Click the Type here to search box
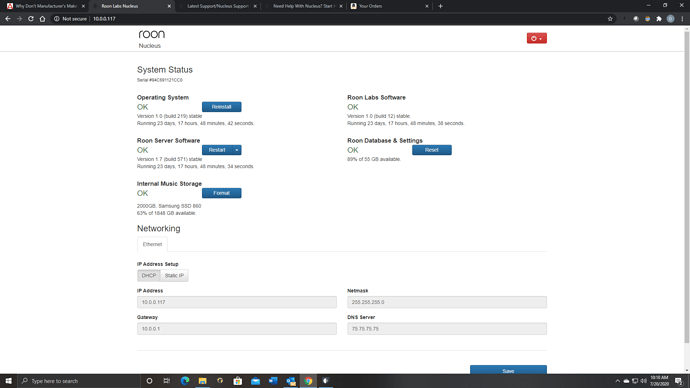 tap(79, 381)
